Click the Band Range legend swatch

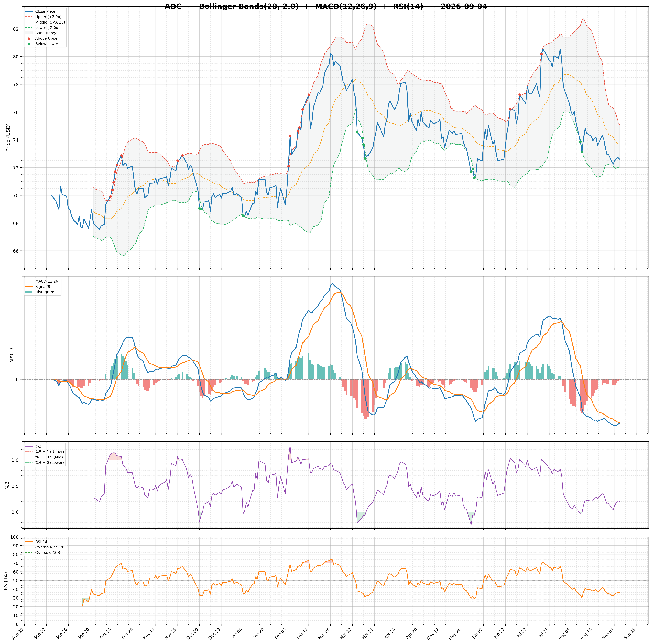pyautogui.click(x=29, y=33)
